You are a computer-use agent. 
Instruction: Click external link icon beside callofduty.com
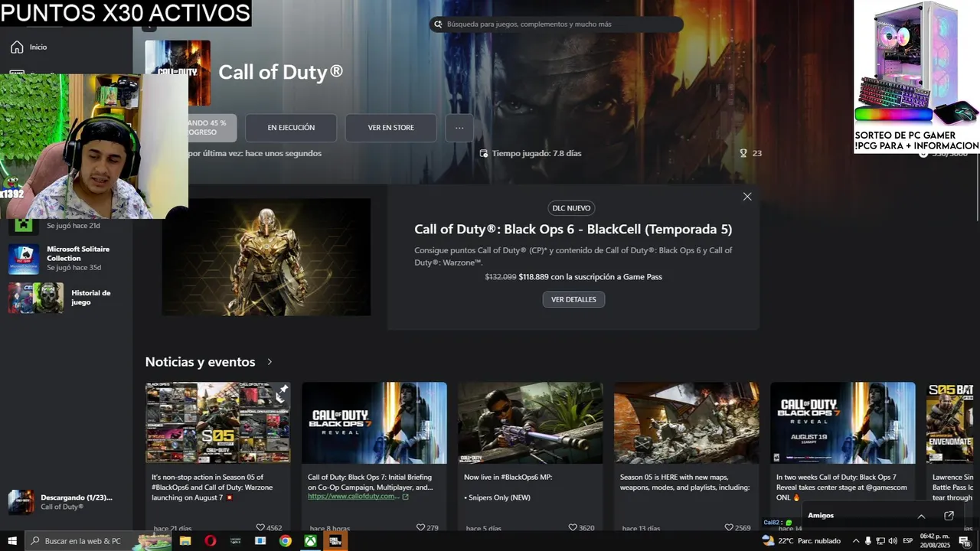pyautogui.click(x=406, y=497)
